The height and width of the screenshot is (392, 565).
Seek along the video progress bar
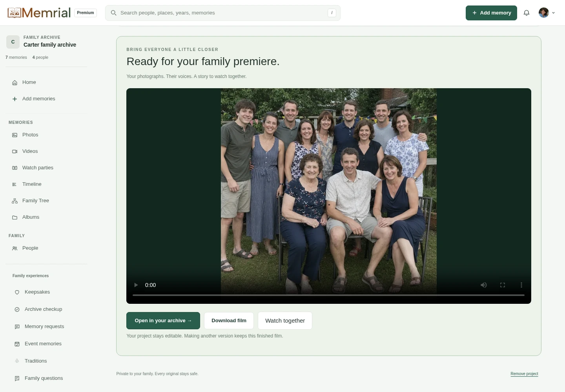(329, 295)
